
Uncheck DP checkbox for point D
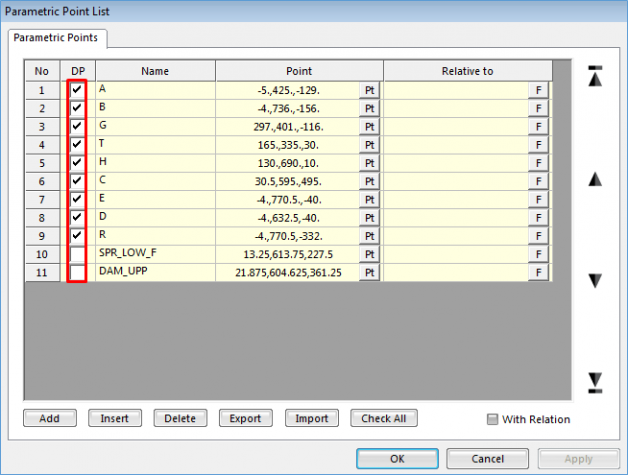tap(77, 217)
